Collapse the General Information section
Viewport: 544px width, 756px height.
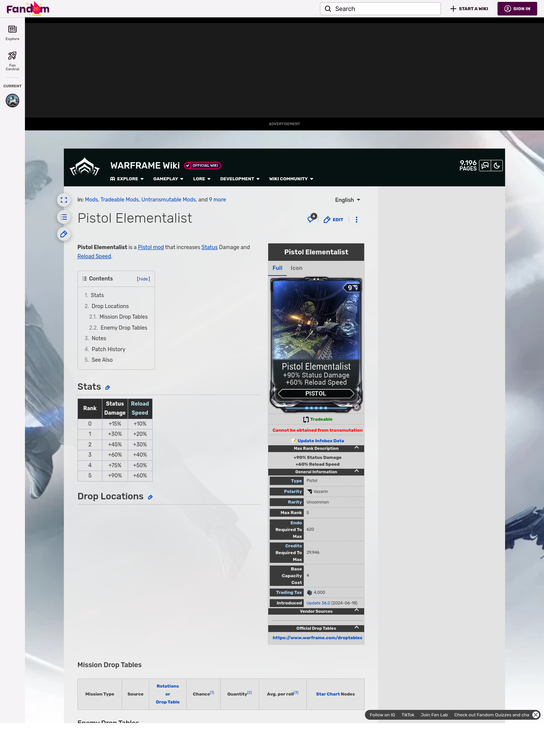point(356,471)
